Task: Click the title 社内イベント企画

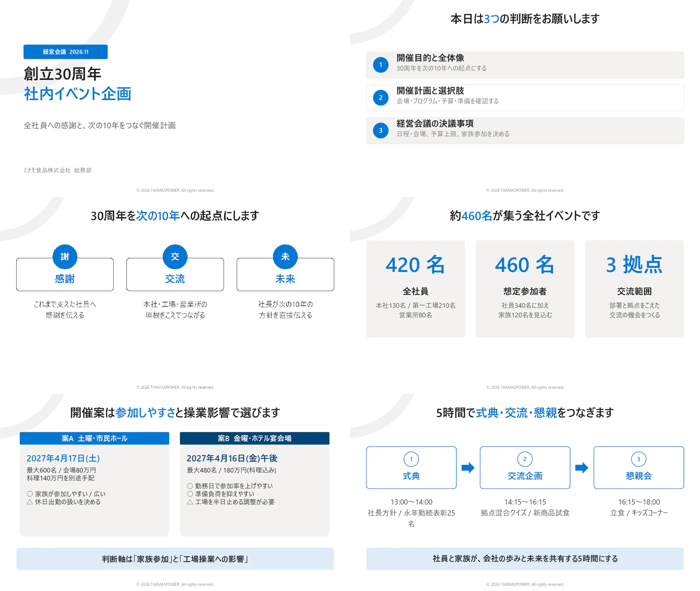Action: coord(77,94)
